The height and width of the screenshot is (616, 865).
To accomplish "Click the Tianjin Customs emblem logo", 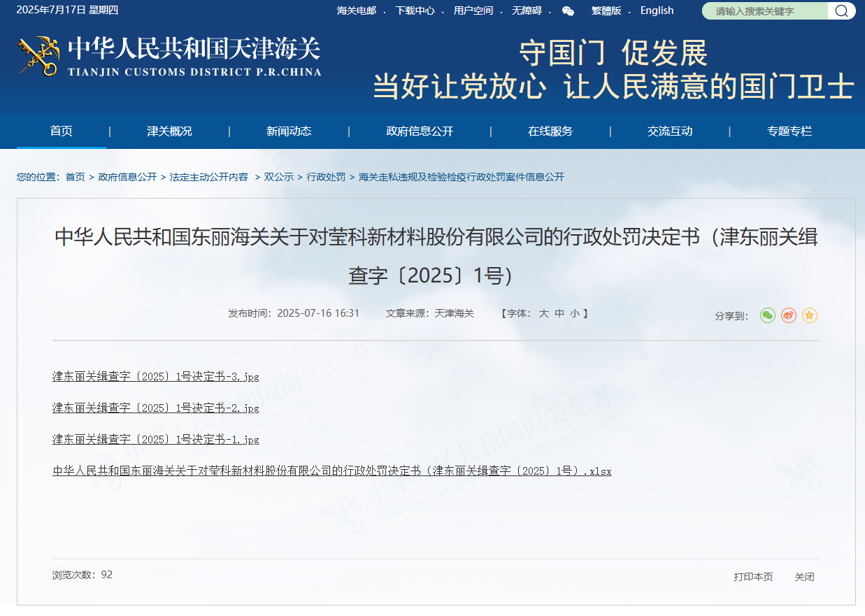I will pyautogui.click(x=38, y=56).
